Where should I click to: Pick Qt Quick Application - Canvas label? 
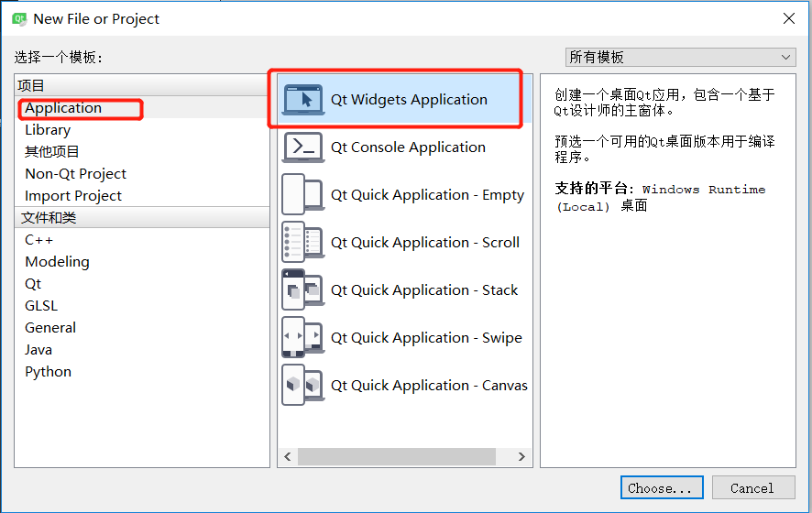click(429, 385)
